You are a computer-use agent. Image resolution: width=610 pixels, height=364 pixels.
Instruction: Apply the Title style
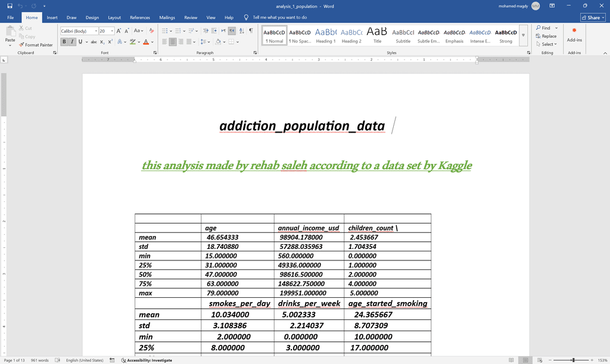[x=377, y=35]
